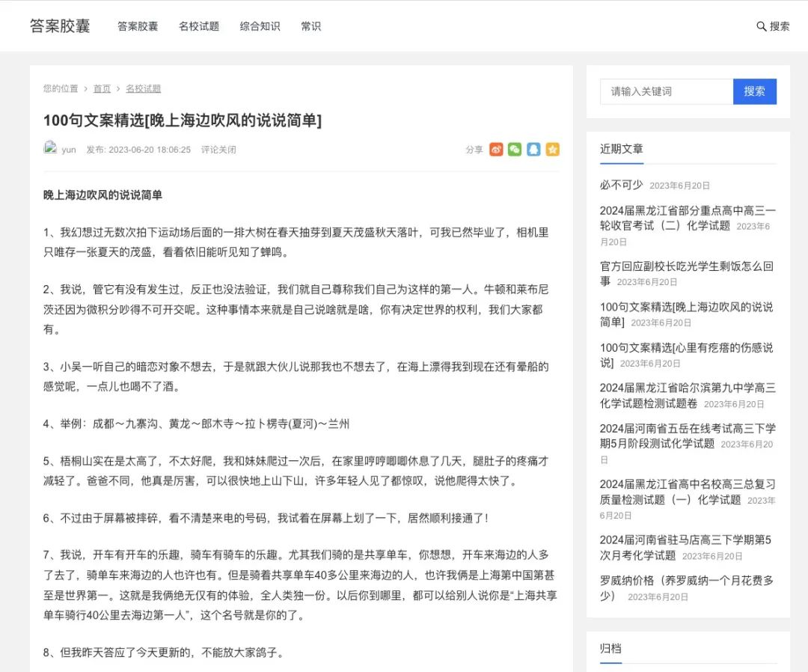The width and height of the screenshot is (808, 672).
Task: Open the 必不可少 article
Action: coord(622,186)
